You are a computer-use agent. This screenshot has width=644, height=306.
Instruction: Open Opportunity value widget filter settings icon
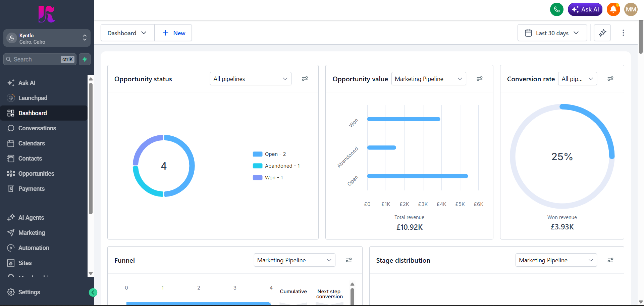click(x=480, y=79)
